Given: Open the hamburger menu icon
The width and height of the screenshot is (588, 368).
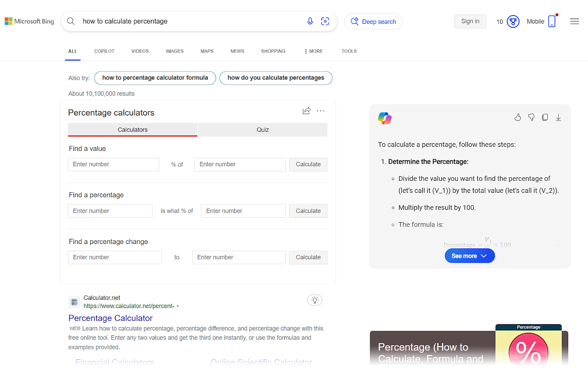Looking at the screenshot, I should coord(574,21).
